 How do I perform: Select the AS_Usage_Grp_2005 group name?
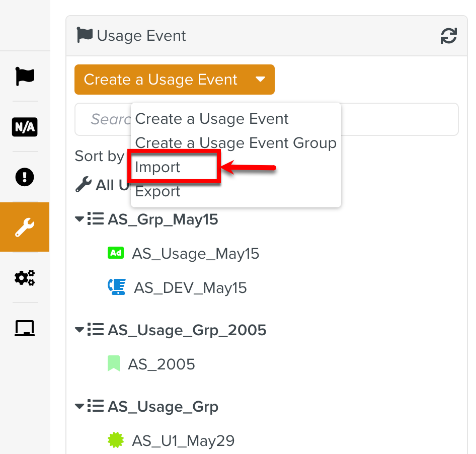(187, 330)
